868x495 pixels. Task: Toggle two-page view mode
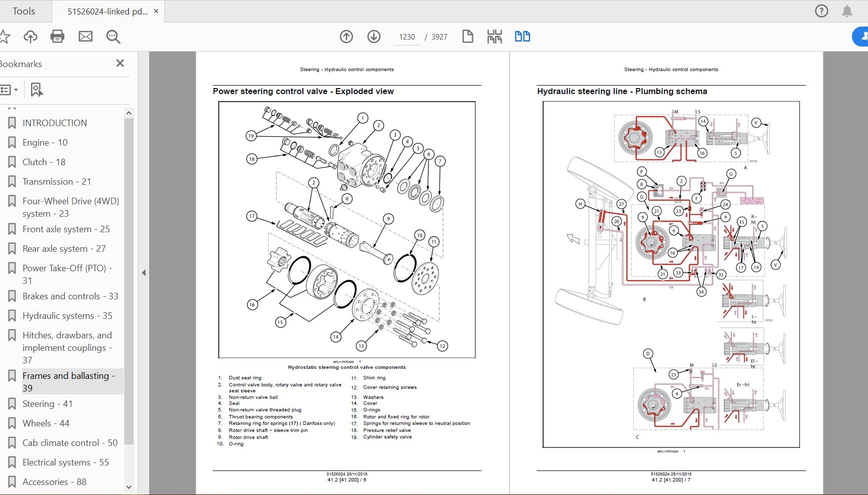pos(522,37)
